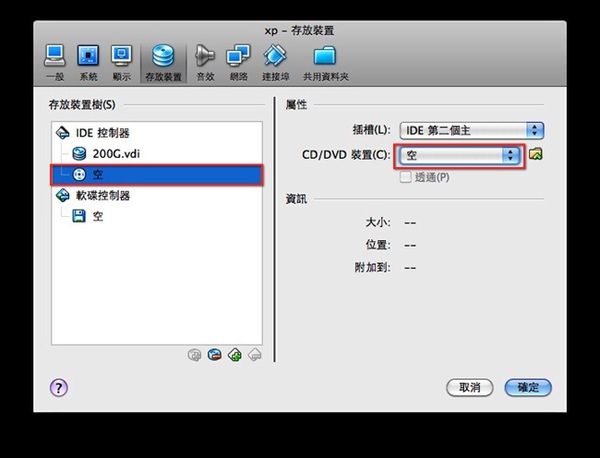
Task: Click the add attachment icon with green plus
Action: coord(235,355)
